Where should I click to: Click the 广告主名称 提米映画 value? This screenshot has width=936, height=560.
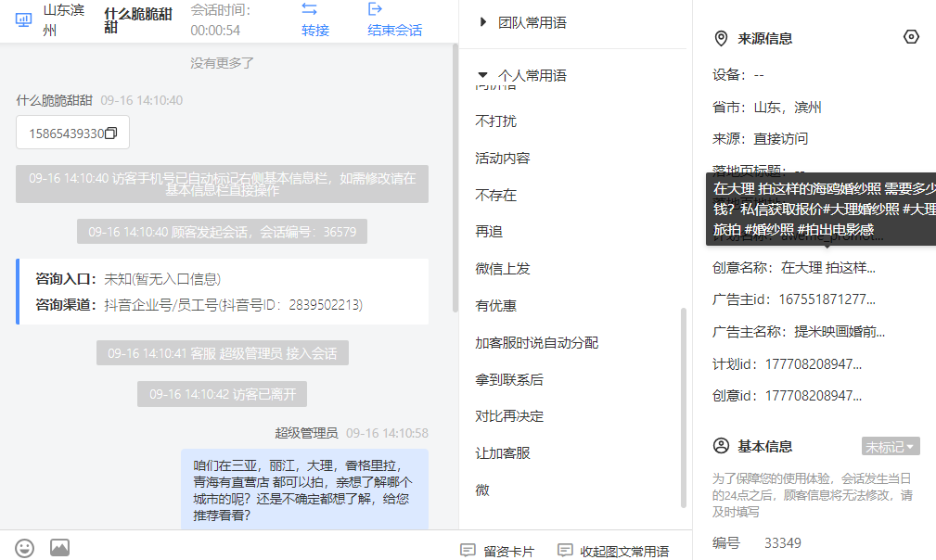click(840, 332)
